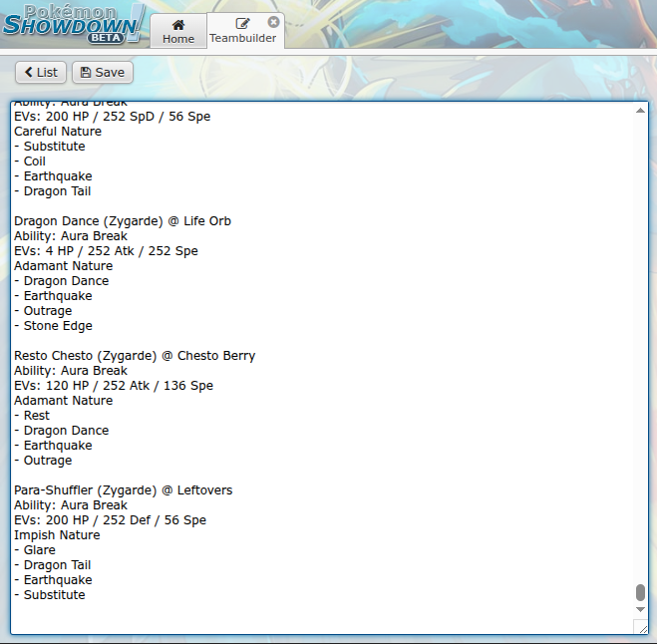This screenshot has width=657, height=644.
Task: Click the 'Resto Chesto (Zygarde) @ Chesto Berry' line
Action: (x=135, y=356)
